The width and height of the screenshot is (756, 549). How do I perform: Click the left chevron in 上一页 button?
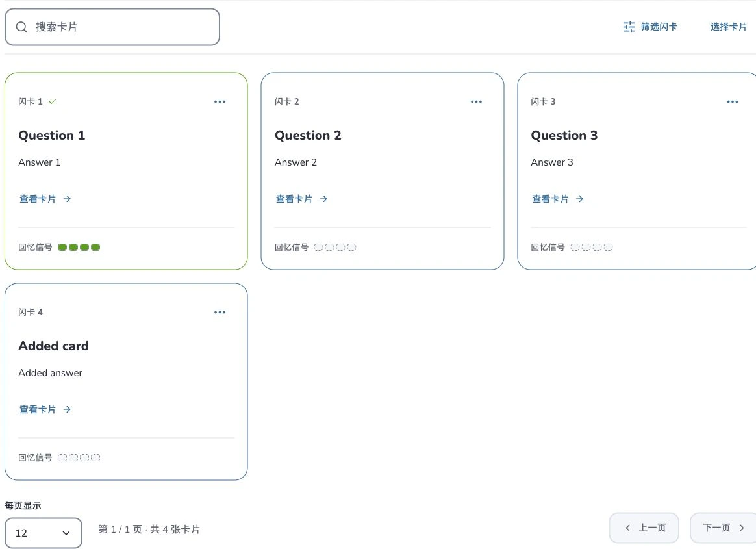(x=628, y=528)
